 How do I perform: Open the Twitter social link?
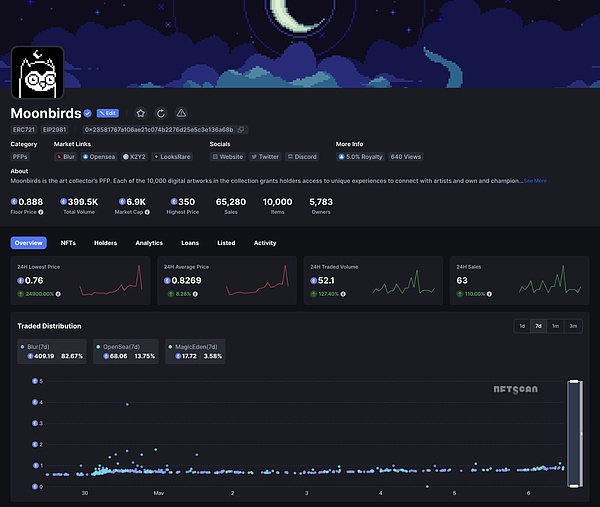(265, 157)
